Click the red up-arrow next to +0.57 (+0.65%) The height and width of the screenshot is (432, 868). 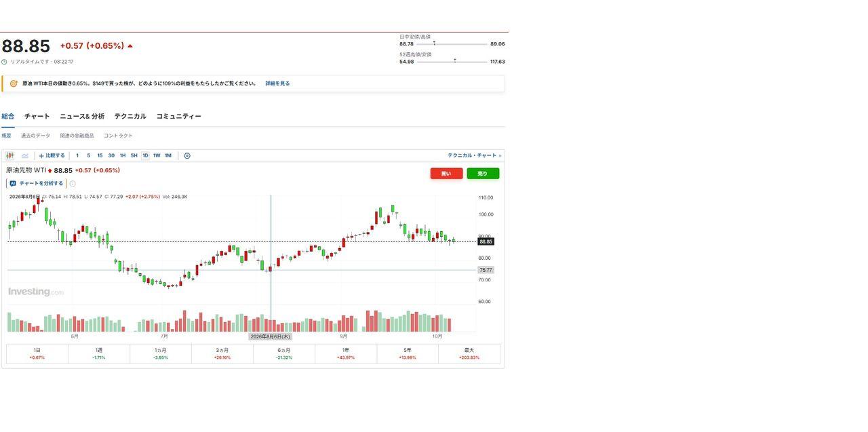130,46
